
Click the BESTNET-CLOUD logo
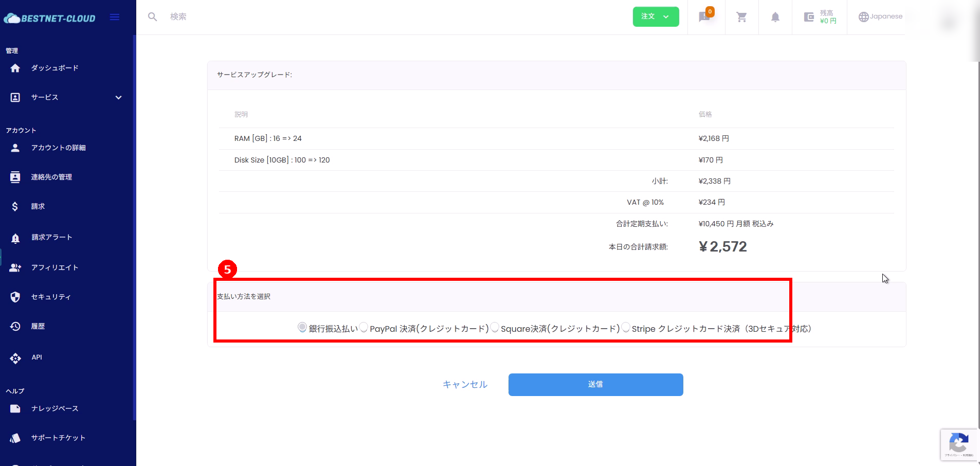tap(50, 19)
